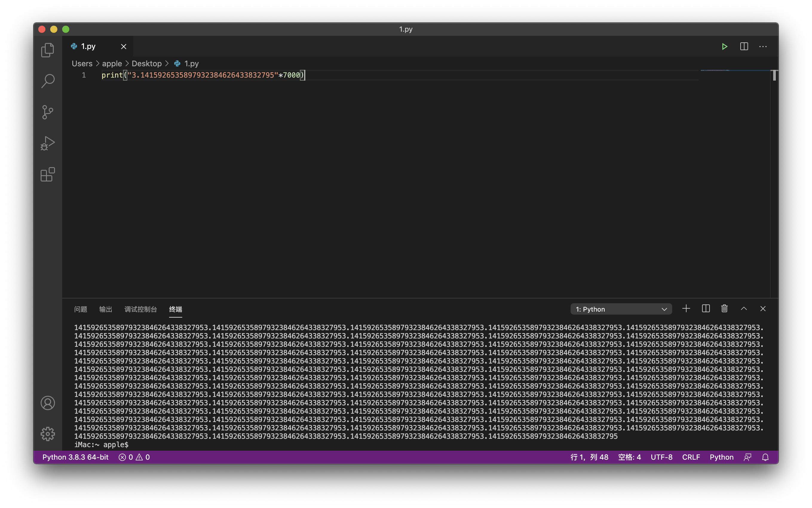The height and width of the screenshot is (508, 812).
Task: Switch to the 输出 panel tab
Action: 105,309
